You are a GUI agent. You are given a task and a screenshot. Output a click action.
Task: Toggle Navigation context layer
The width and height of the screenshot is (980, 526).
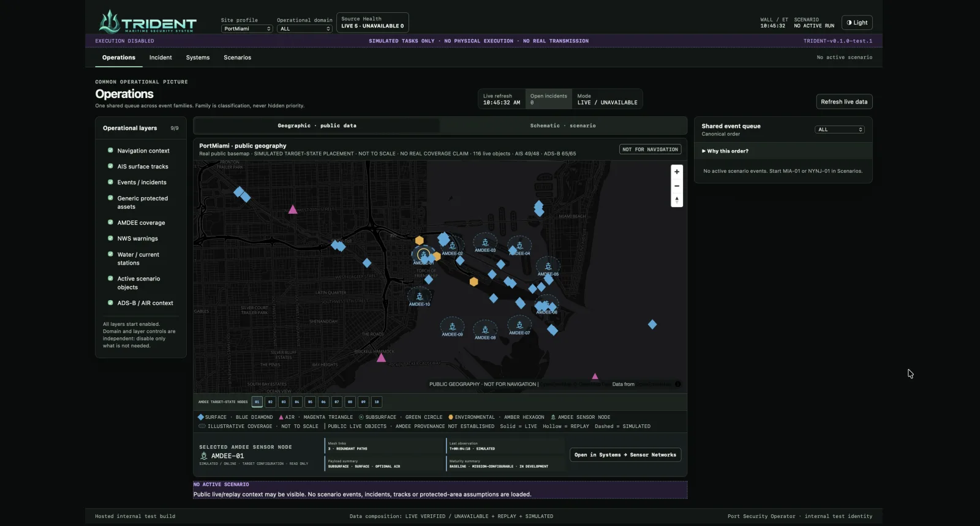(110, 150)
